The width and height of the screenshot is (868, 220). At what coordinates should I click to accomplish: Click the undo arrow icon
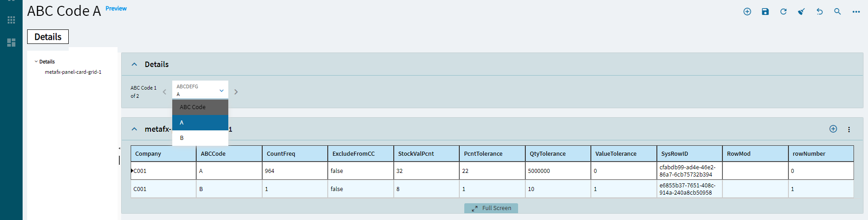[820, 12]
